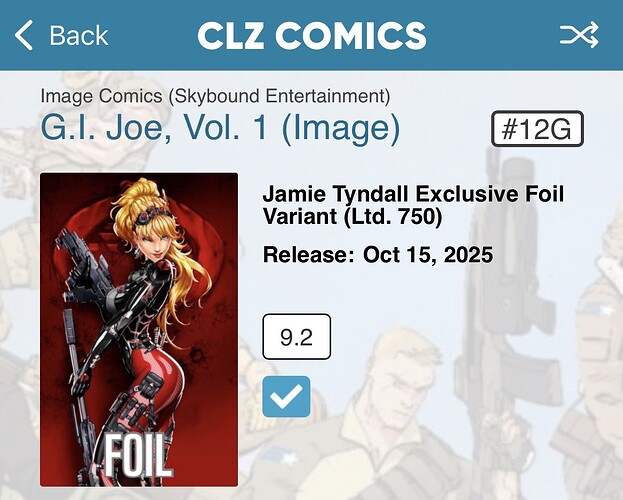Click the blue header bar beside the title
623x500 pixels.
tap(493, 35)
